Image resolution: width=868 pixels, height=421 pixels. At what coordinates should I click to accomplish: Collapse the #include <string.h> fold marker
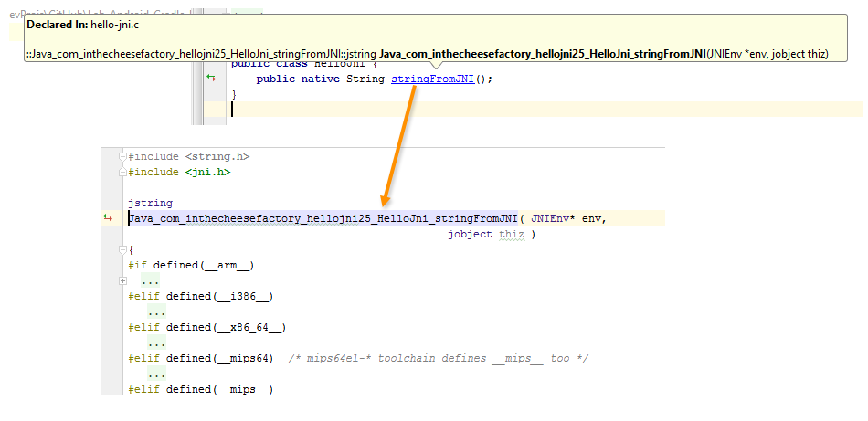[122, 157]
